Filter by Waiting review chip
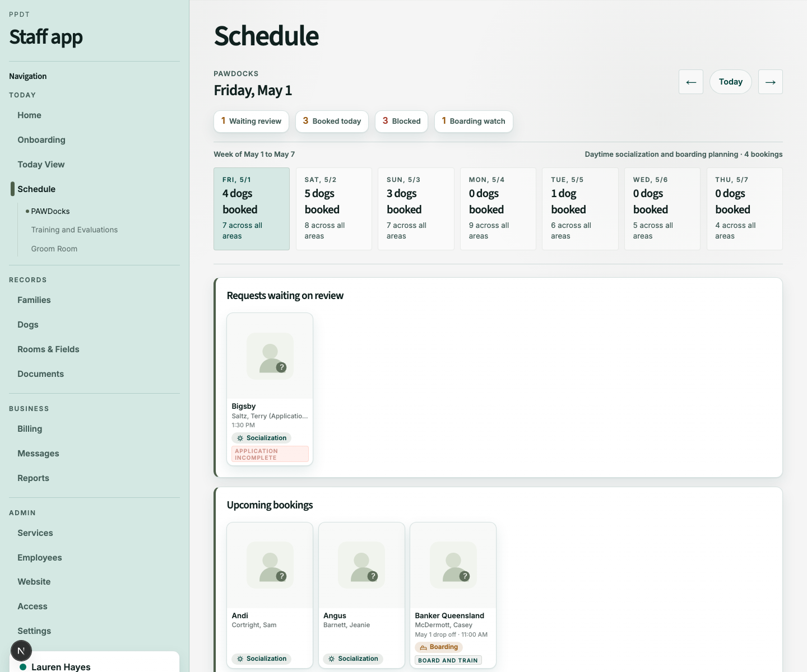807x672 pixels. [251, 122]
